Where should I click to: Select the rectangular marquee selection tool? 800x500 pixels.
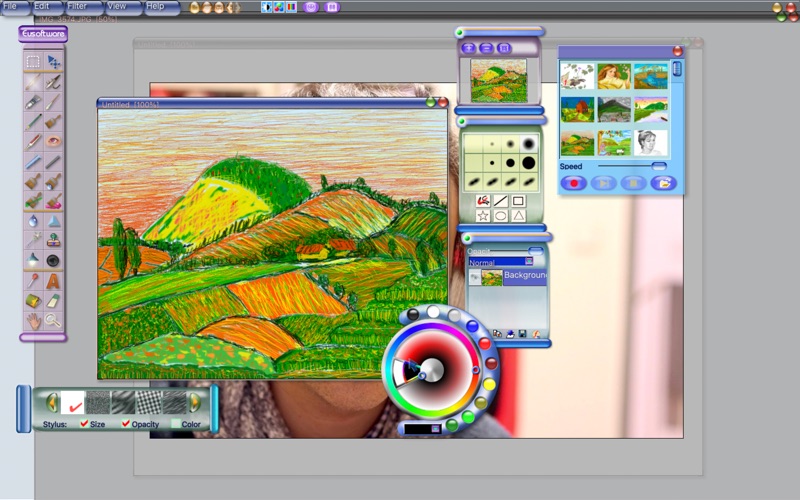click(x=33, y=61)
